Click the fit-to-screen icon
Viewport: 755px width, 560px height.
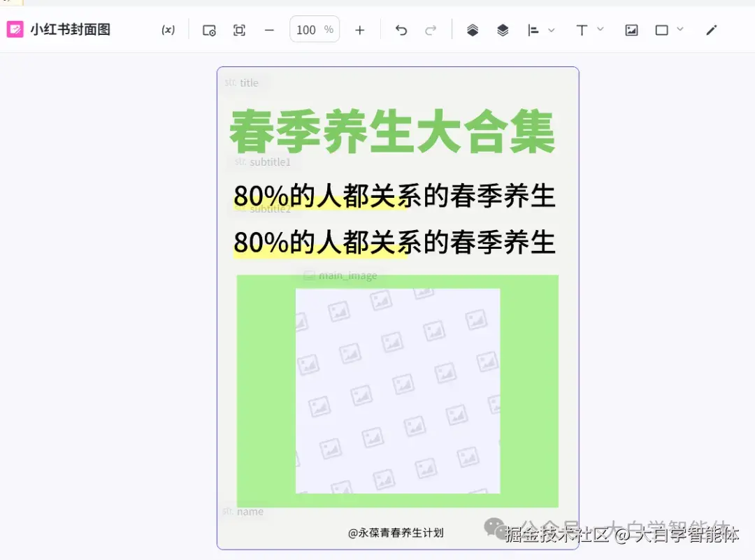(239, 29)
